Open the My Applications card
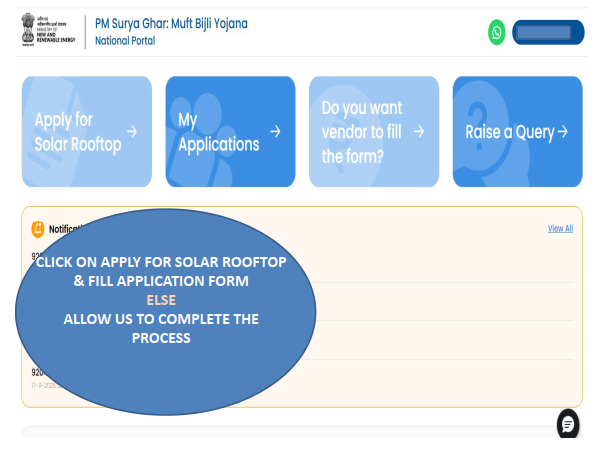This screenshot has width=604, height=454. point(230,131)
